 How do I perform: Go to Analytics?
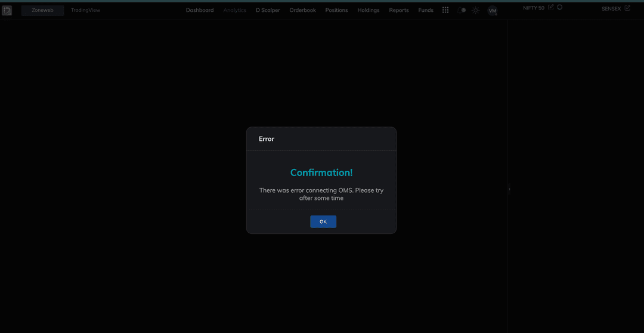click(235, 10)
